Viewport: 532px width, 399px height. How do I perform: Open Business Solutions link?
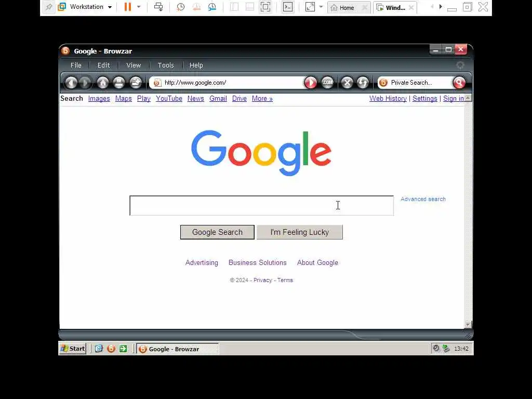point(258,262)
